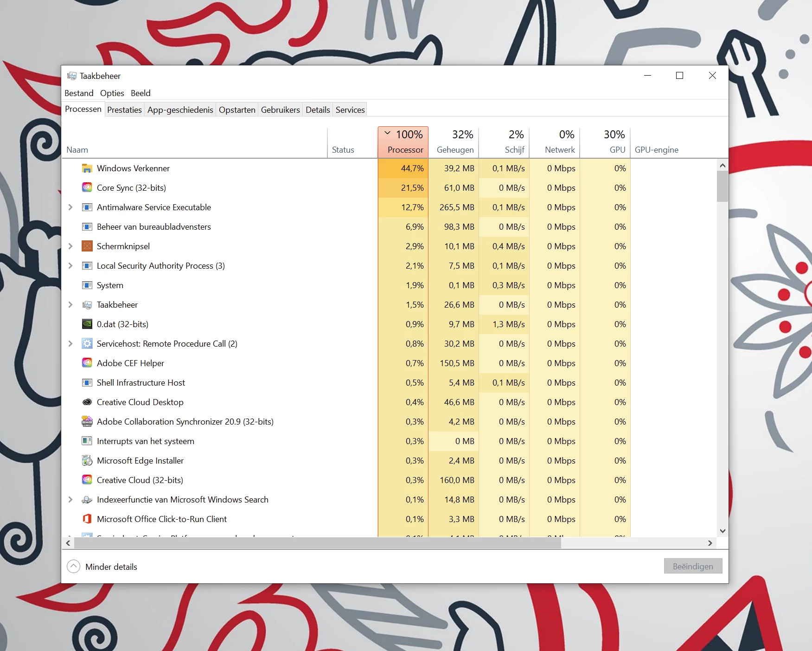This screenshot has width=812, height=651.
Task: Expand Servicehost: Remote Procedure Call group
Action: click(x=70, y=344)
